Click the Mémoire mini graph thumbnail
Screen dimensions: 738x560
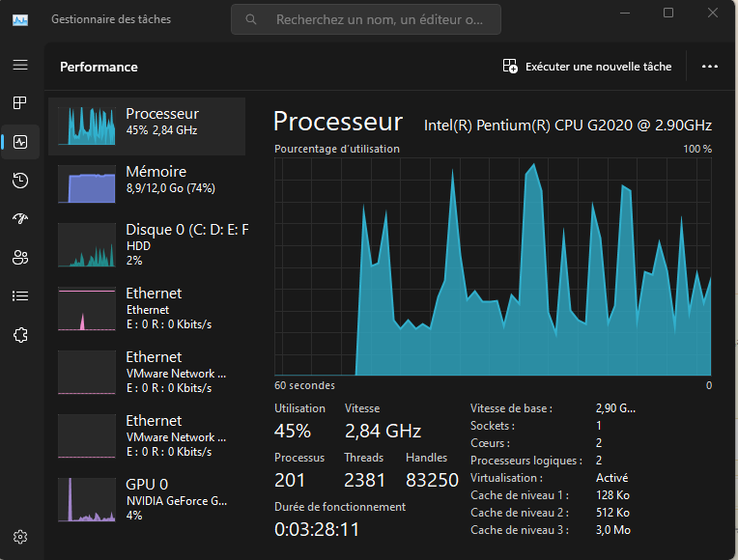pyautogui.click(x=87, y=184)
